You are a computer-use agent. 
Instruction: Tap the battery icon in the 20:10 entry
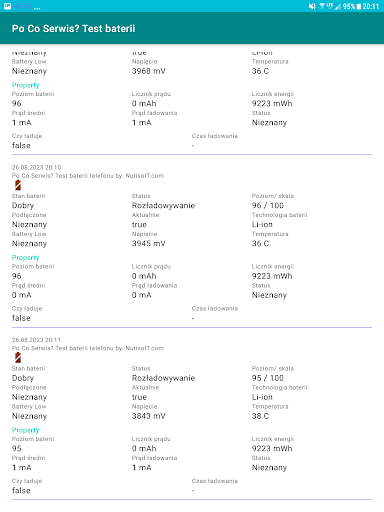point(18,185)
